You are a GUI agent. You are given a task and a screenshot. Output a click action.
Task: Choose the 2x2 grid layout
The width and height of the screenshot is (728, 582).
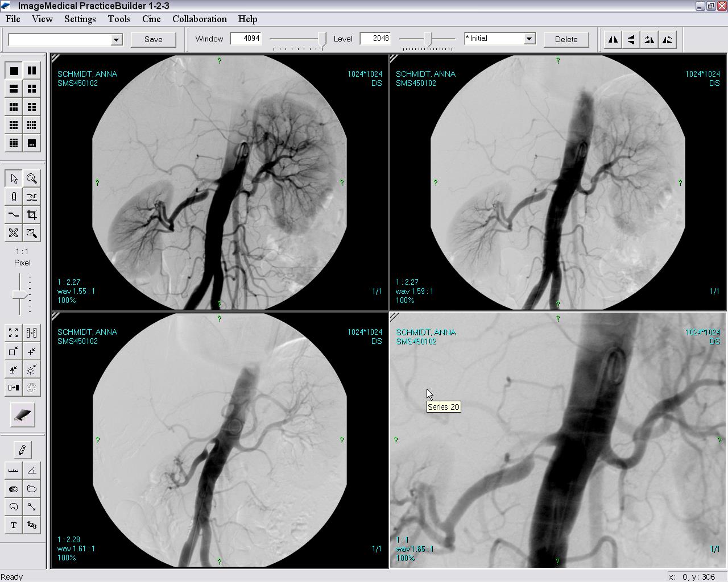tap(32, 89)
